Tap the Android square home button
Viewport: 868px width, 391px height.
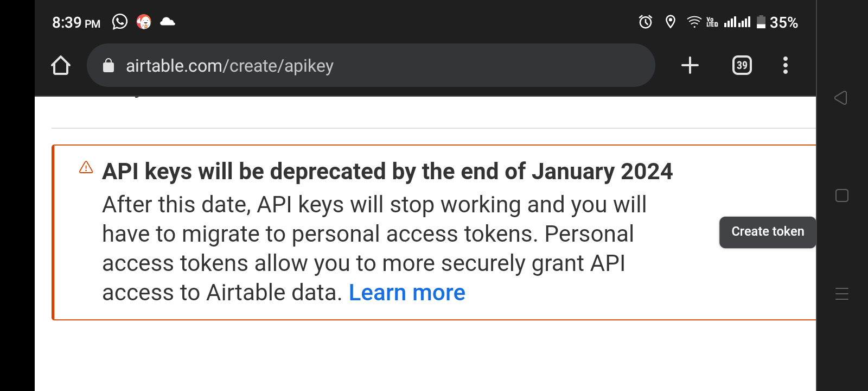[842, 195]
